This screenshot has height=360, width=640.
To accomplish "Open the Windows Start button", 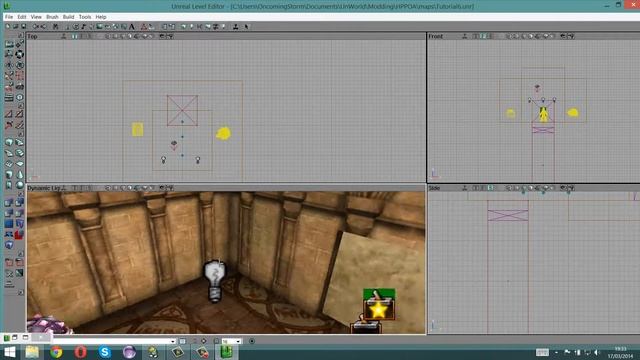I will coord(9,352).
